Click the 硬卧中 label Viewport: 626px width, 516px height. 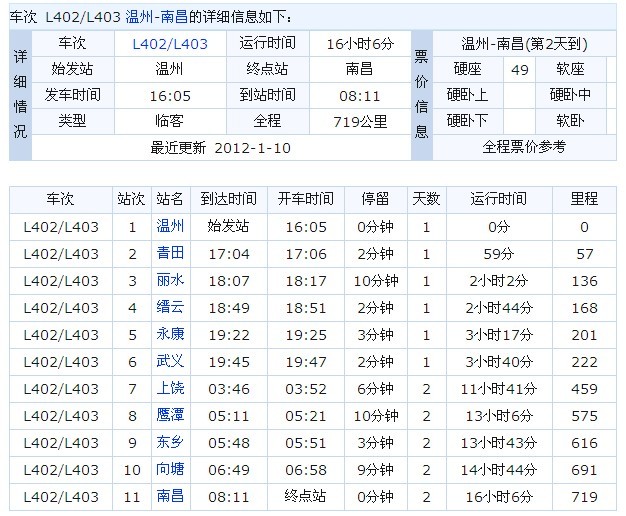click(x=570, y=95)
